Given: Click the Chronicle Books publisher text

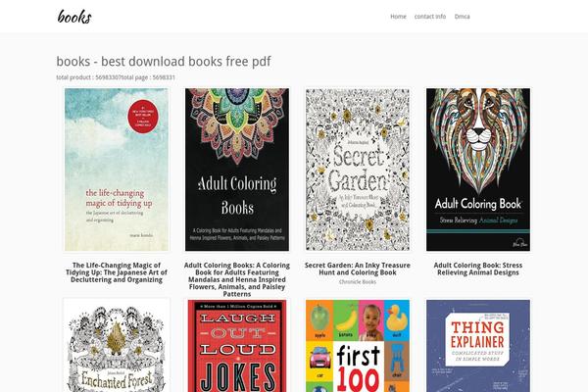Looking at the screenshot, I should click(358, 281).
